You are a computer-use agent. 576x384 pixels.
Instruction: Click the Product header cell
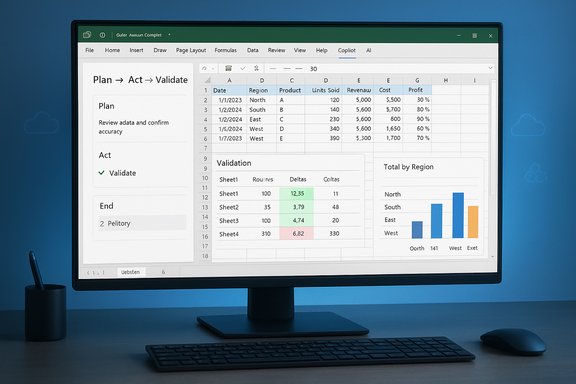coord(290,90)
